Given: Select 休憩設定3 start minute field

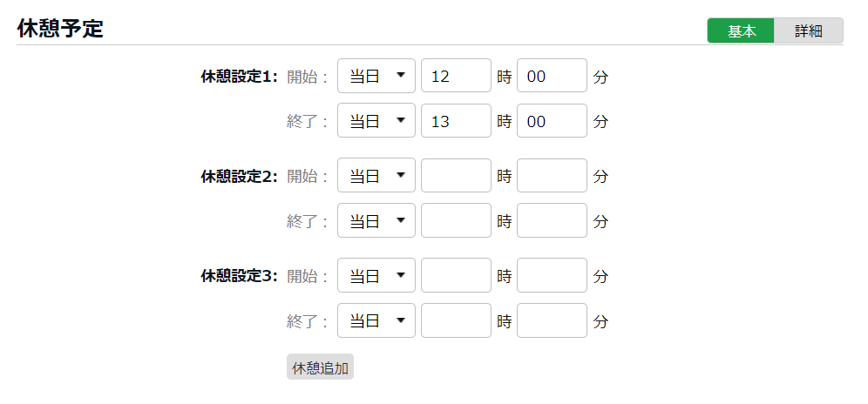Looking at the screenshot, I should tap(552, 275).
